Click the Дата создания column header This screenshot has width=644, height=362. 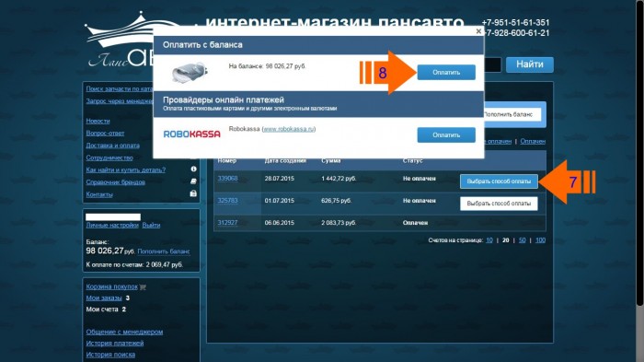(285, 161)
